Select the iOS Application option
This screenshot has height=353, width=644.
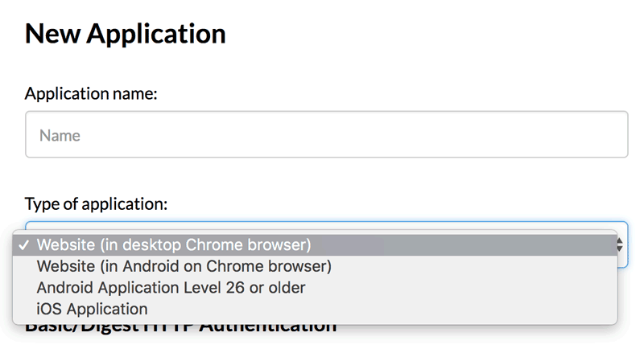92,309
